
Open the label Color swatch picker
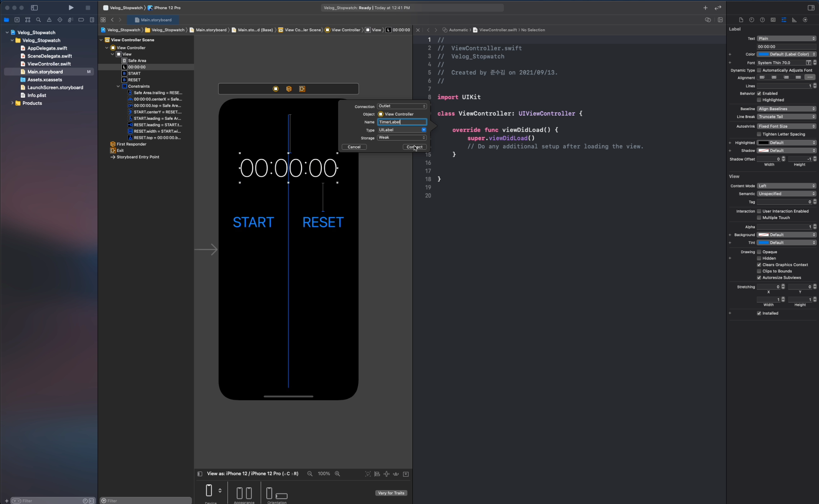coord(763,54)
